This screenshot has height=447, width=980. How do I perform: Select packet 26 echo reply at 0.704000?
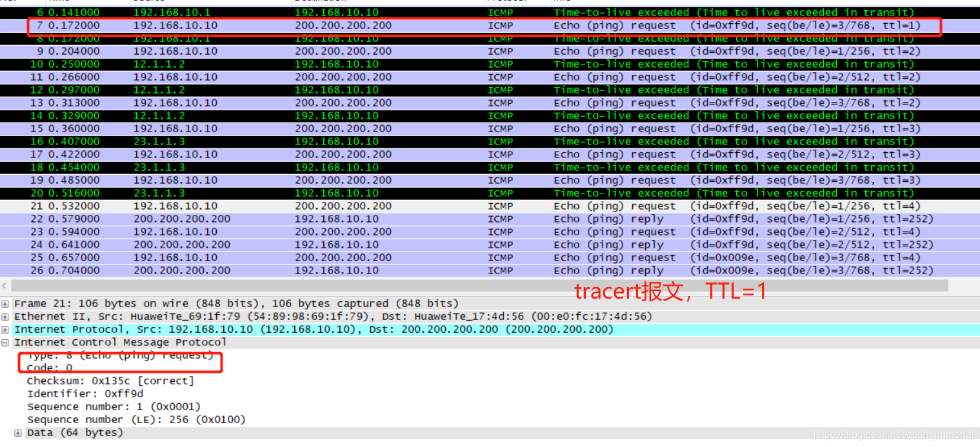click(x=490, y=271)
